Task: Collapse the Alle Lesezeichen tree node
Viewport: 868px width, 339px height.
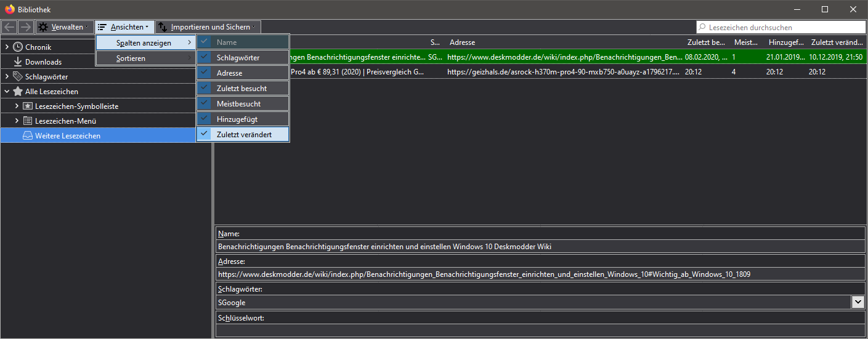Action: pyautogui.click(x=7, y=92)
